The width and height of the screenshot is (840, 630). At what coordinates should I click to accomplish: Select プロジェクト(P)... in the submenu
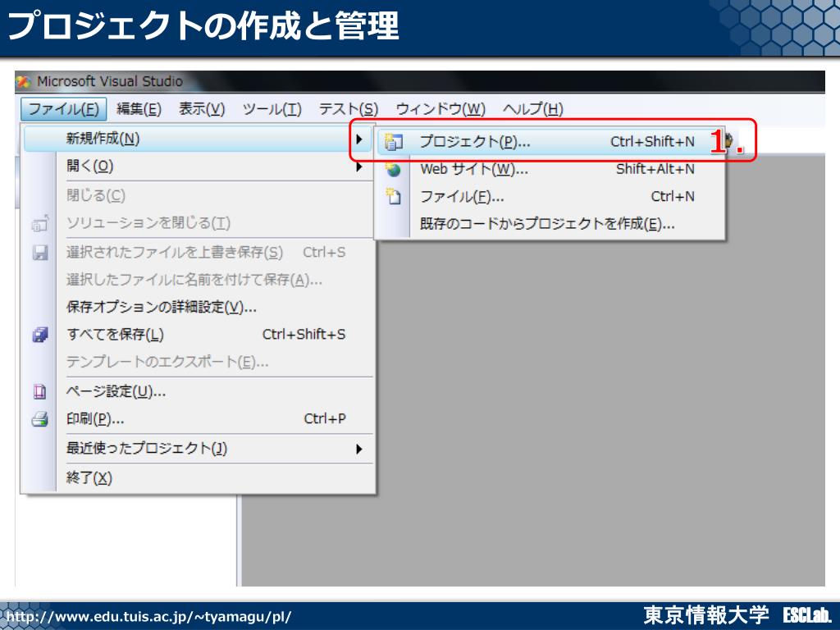(x=550, y=142)
